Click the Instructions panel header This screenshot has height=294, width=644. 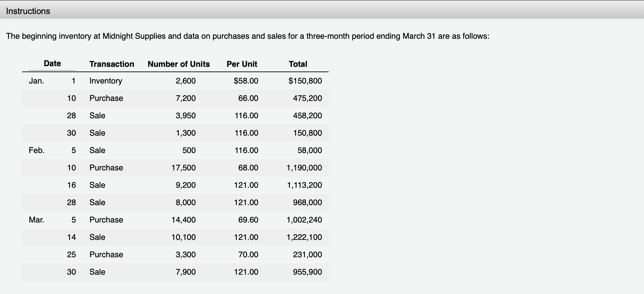[322, 10]
